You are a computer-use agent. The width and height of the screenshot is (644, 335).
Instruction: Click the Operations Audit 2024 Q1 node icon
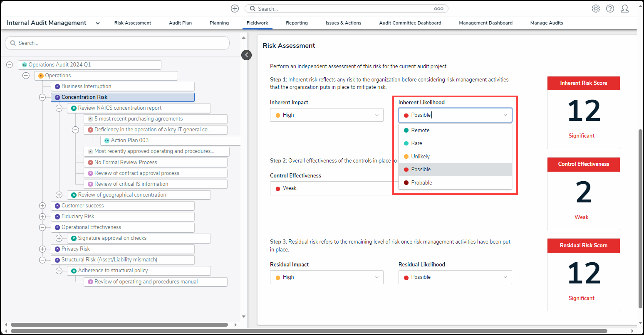(25, 65)
